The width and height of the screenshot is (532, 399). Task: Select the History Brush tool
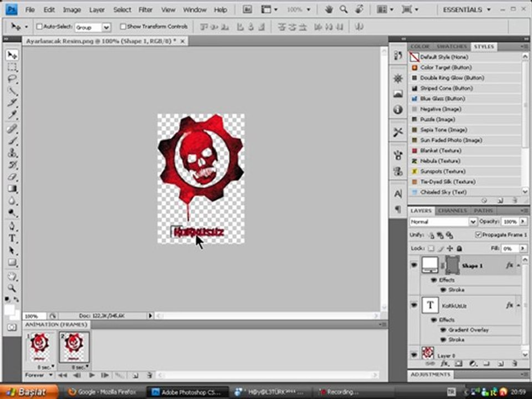click(x=12, y=165)
